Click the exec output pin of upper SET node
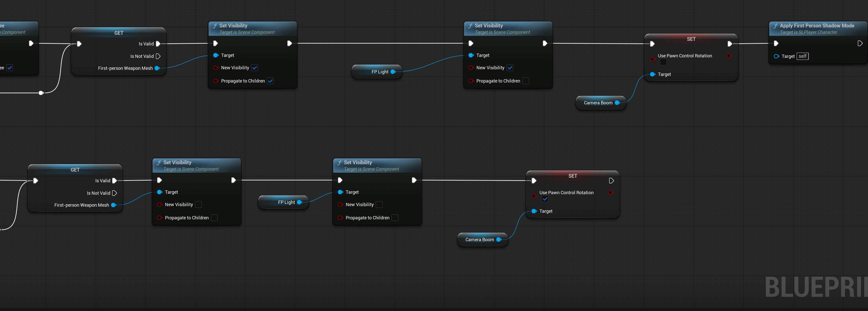Screen dimensions: 868x311 coord(730,44)
